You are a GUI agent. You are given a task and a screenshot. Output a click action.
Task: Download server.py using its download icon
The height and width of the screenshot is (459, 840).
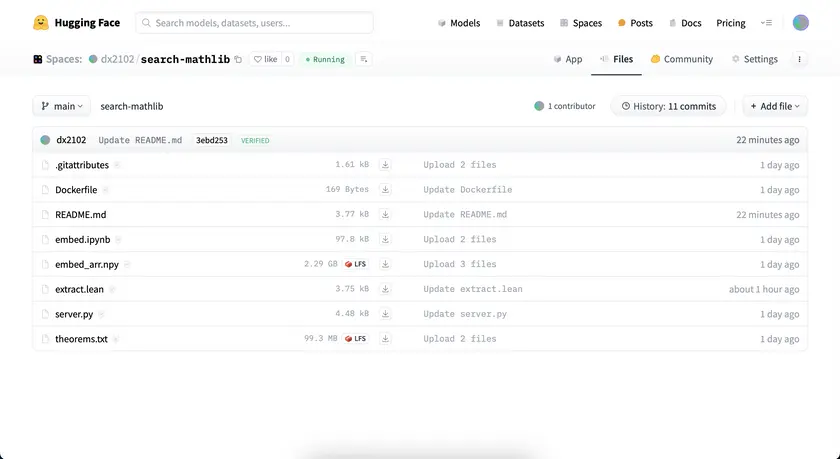(x=385, y=314)
